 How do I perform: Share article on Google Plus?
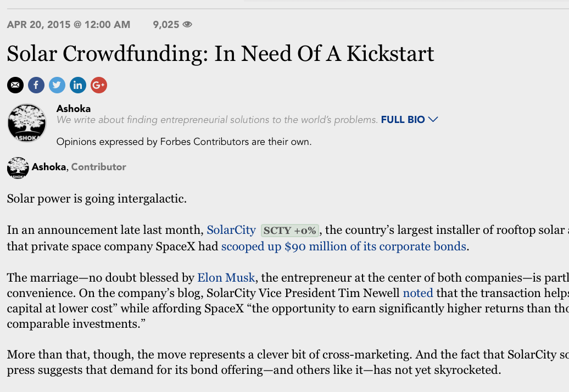click(99, 85)
